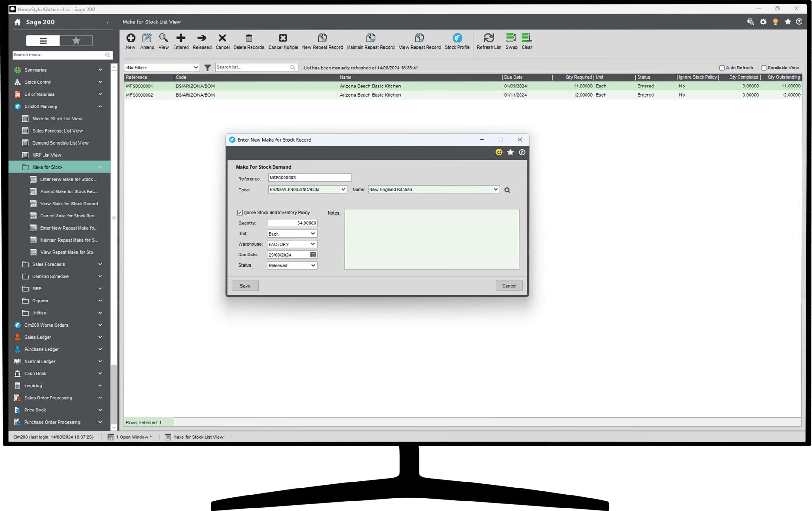Image resolution: width=812 pixels, height=511 pixels.
Task: Open the Status dropdown showing Released
Action: pos(292,266)
